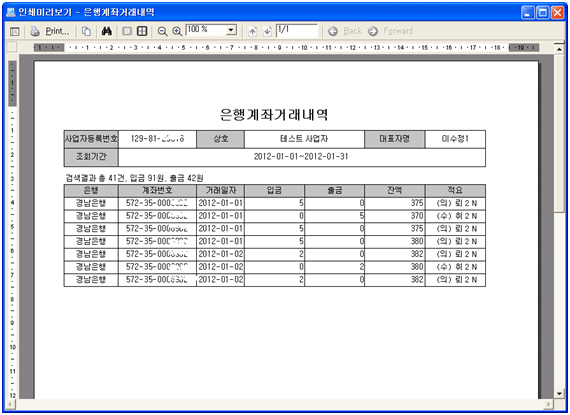Image resolution: width=570 pixels, height=415 pixels.
Task: Click the 사업자등록번호 header cell
Action: coord(91,139)
